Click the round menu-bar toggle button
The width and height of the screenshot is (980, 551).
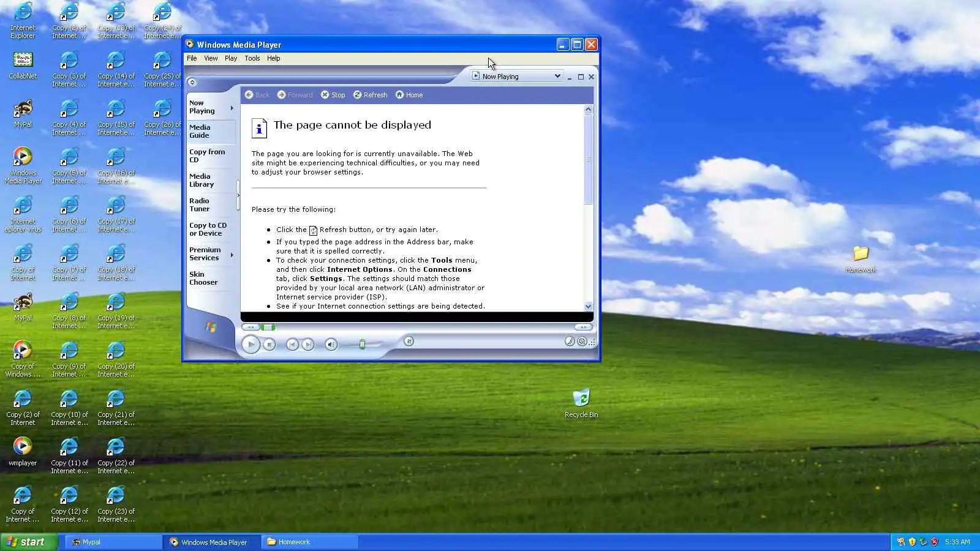point(192,82)
